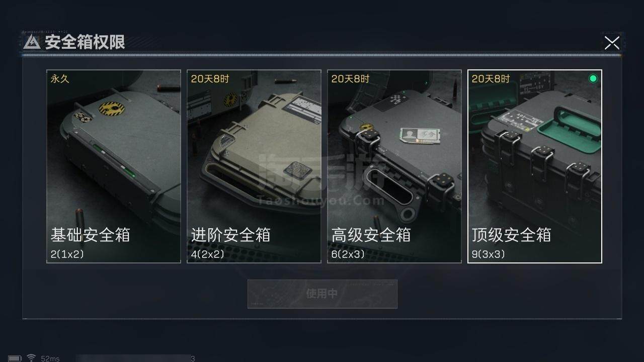Click 20天8时 timer on 顶级安全箱

pos(491,79)
